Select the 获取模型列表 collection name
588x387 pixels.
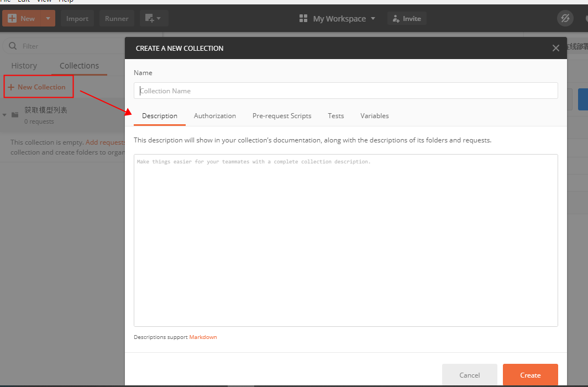46,110
